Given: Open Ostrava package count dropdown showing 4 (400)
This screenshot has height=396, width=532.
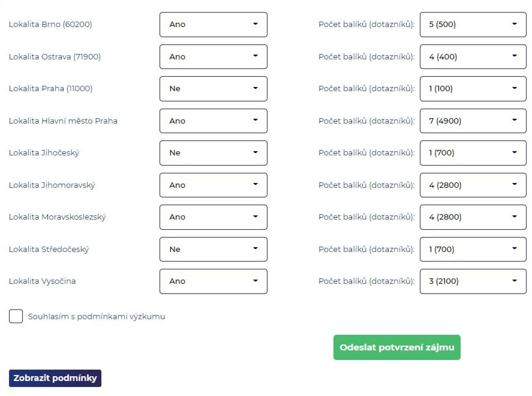Looking at the screenshot, I should click(473, 57).
